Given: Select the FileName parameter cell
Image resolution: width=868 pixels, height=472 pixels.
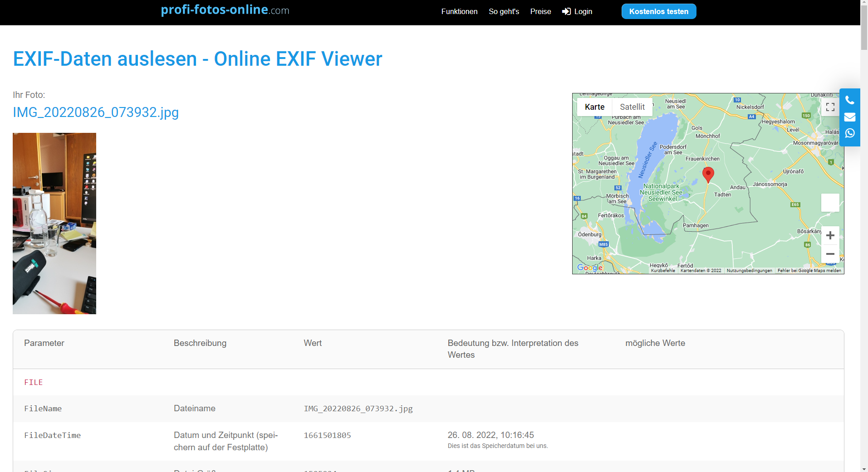Looking at the screenshot, I should 43,409.
